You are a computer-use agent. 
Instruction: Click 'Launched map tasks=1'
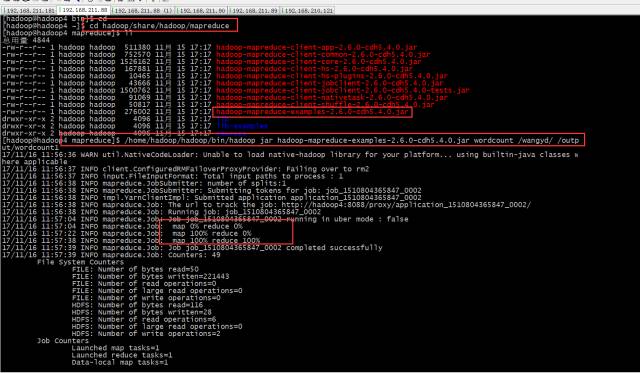pyautogui.click(x=116, y=348)
